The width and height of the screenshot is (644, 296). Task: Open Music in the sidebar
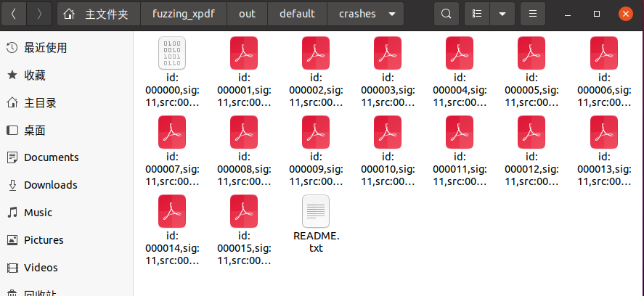[x=67, y=213]
